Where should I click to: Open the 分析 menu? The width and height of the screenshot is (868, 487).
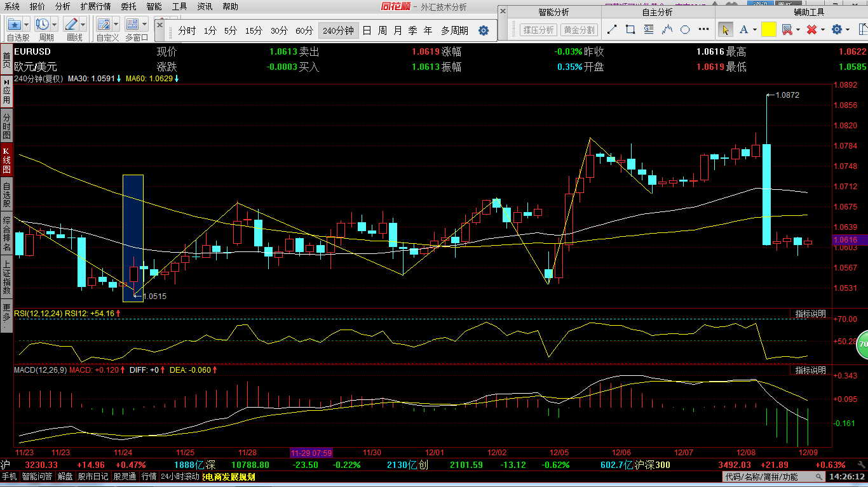[x=62, y=6]
